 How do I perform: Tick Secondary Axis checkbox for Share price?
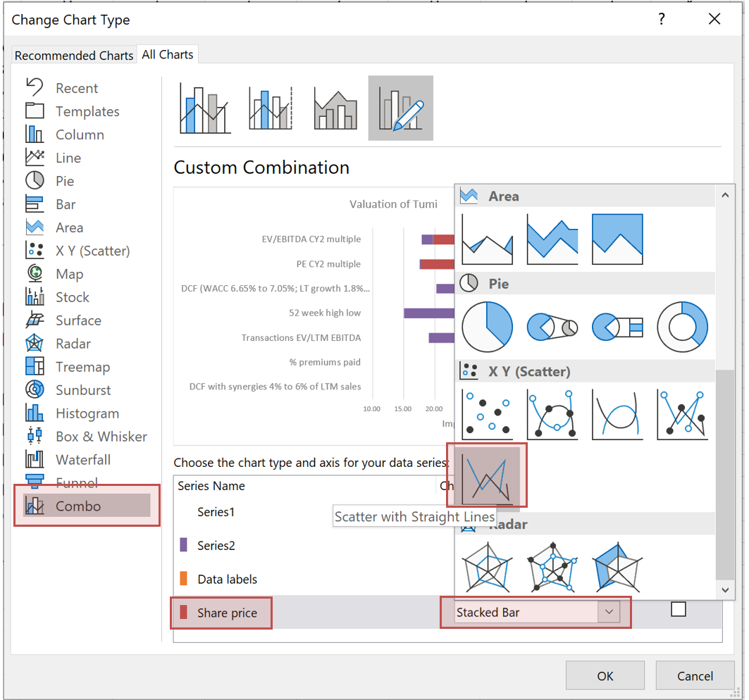(678, 610)
